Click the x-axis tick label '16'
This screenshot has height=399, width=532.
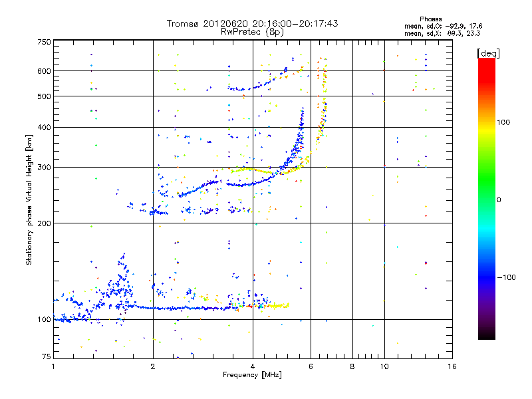point(452,366)
